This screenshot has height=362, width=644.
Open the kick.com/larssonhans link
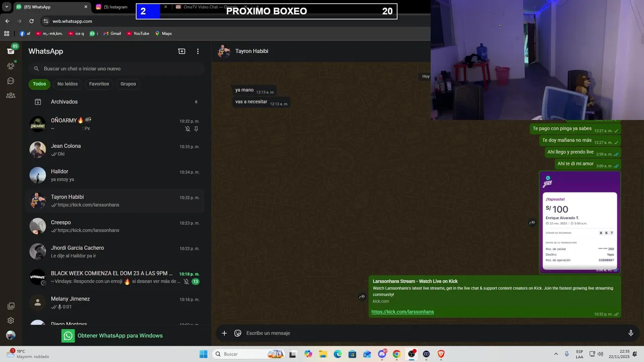click(403, 312)
